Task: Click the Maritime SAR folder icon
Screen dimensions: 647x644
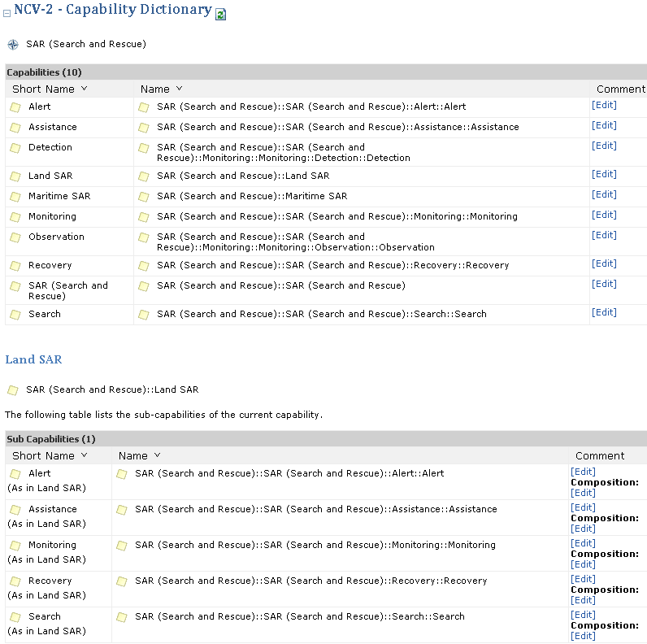Action: click(x=15, y=197)
